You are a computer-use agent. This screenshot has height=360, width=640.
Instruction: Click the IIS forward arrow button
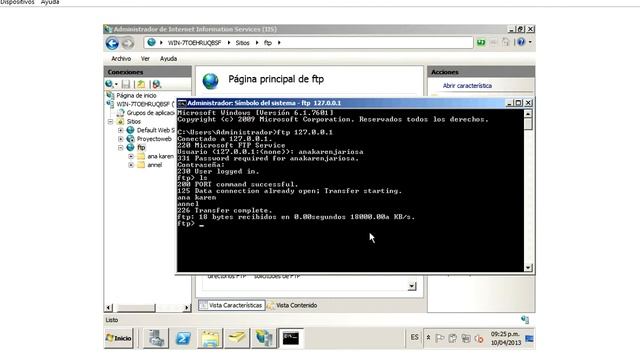click(128, 43)
